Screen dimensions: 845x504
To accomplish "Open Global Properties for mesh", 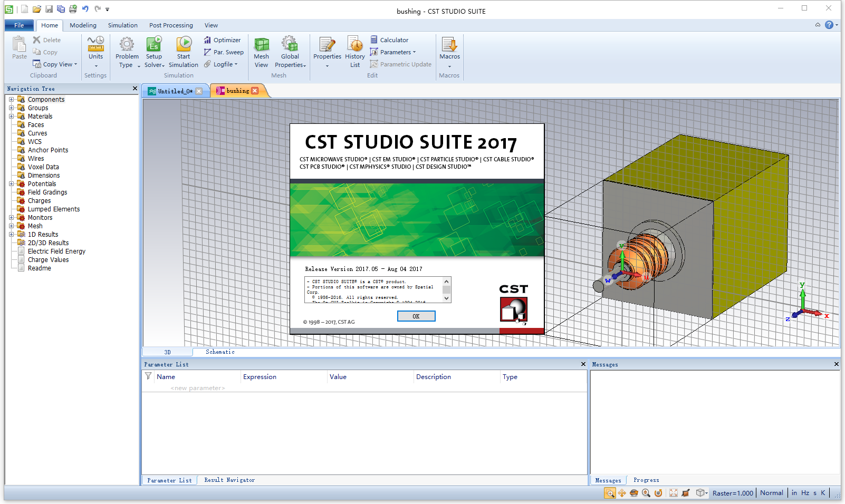I will [x=290, y=52].
